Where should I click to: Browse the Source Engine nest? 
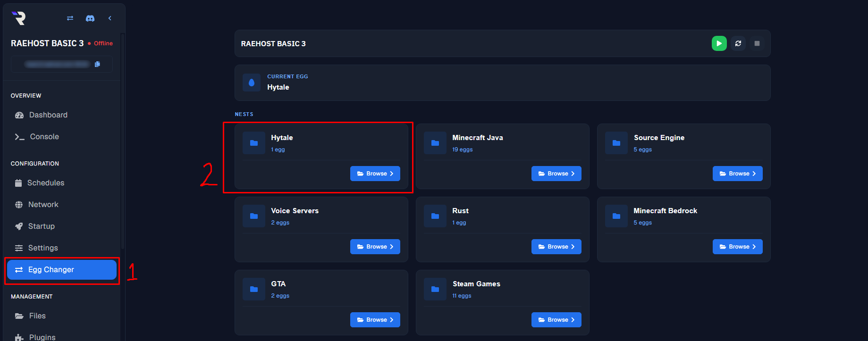[738, 174]
